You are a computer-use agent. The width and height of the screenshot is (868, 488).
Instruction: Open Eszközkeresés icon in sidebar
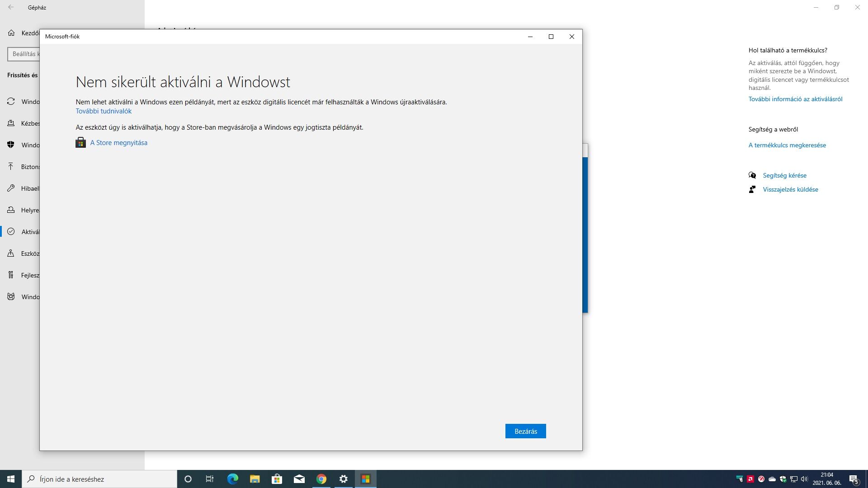tap(11, 253)
